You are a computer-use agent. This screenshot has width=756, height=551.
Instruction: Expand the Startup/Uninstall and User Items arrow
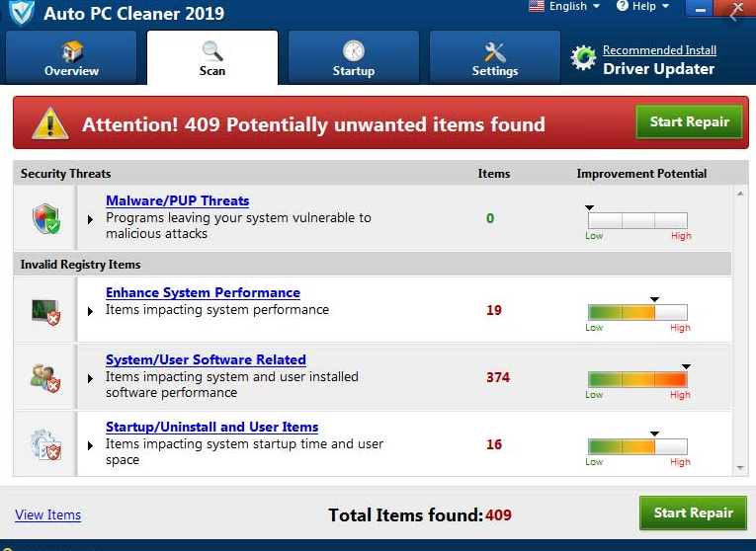click(x=90, y=446)
